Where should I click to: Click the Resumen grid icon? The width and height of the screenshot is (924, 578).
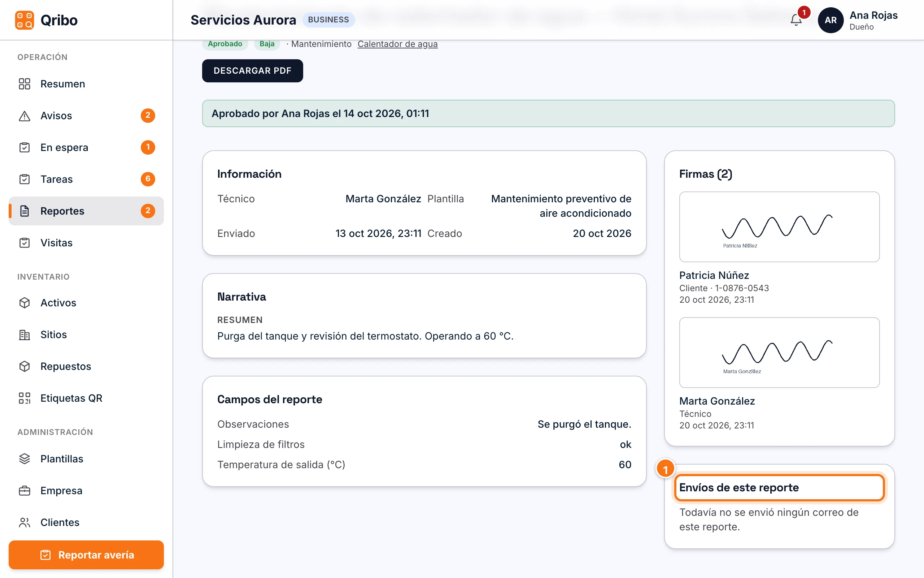25,84
